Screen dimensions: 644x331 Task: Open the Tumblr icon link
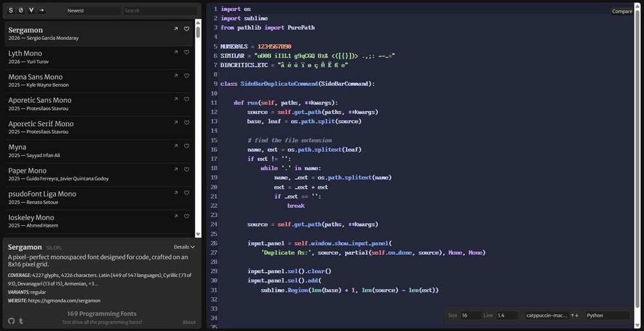pyautogui.click(x=21, y=321)
